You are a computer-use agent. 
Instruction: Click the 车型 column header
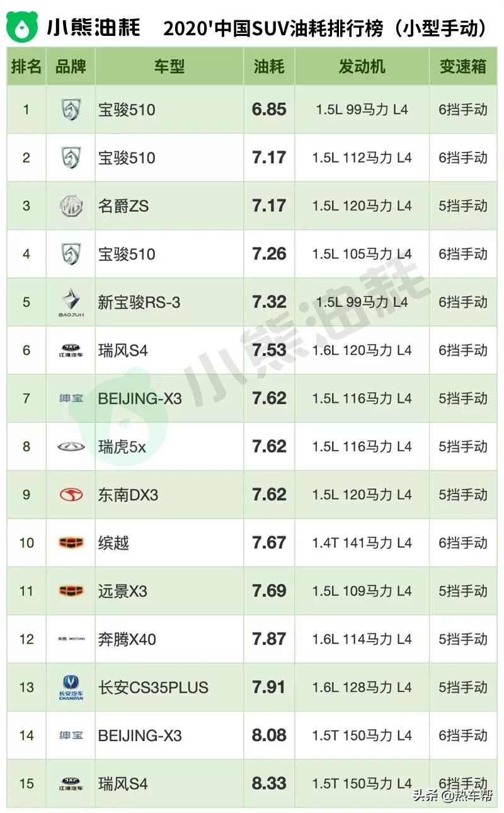coord(169,66)
